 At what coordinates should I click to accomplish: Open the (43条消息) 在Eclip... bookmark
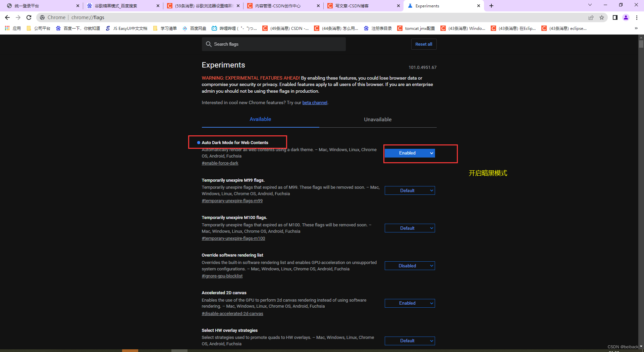513,28
